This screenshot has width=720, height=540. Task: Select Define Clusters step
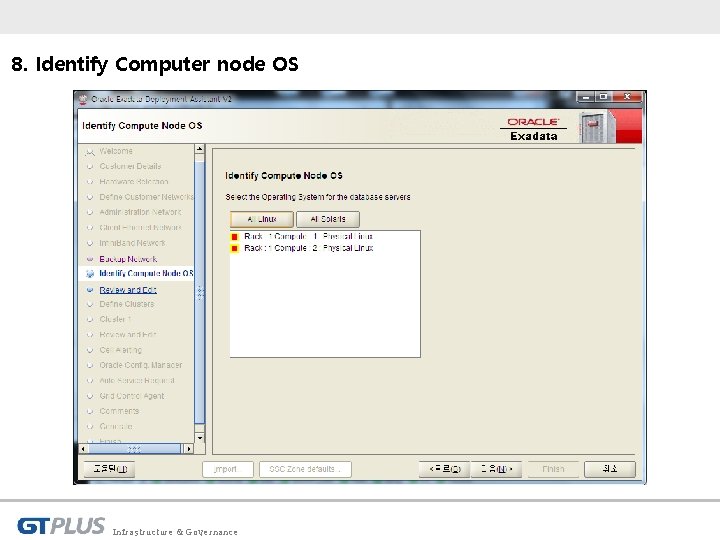coord(127,304)
